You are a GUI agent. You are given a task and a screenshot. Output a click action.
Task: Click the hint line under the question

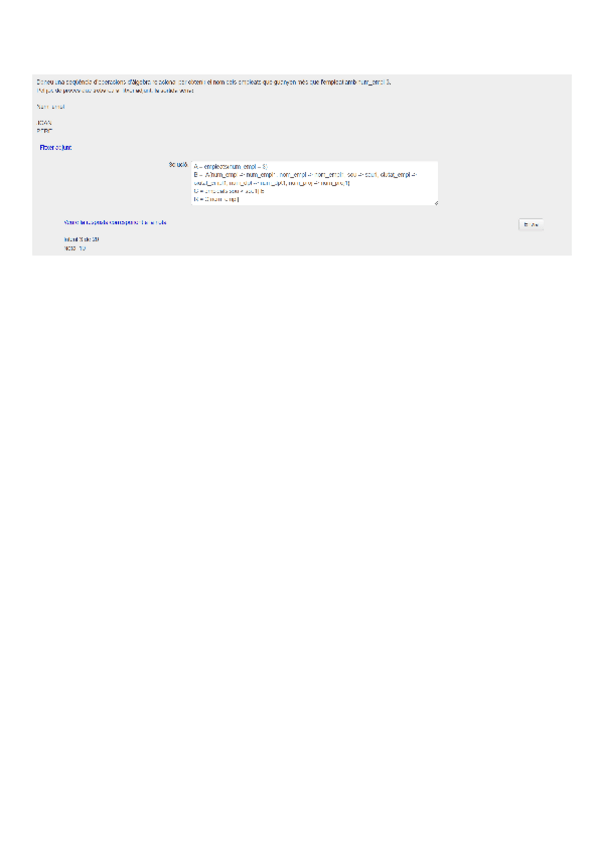pyautogui.click(x=115, y=91)
